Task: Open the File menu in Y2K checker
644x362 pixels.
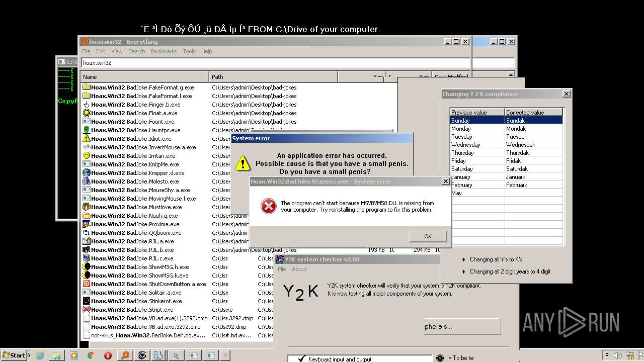Action: pyautogui.click(x=282, y=269)
